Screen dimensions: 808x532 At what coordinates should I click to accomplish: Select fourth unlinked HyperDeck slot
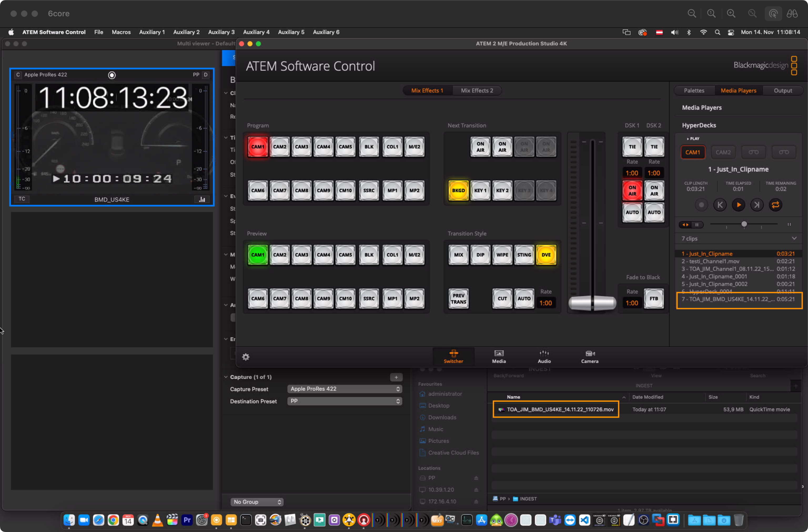784,152
